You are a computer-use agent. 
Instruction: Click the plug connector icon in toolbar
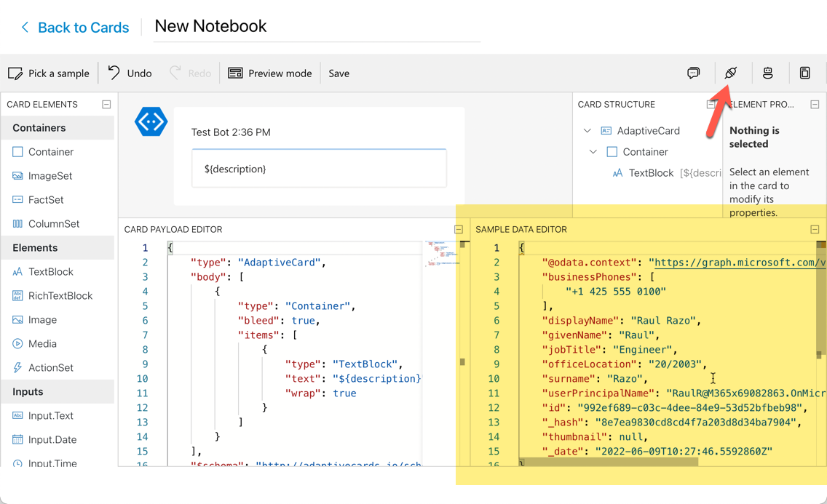coord(730,73)
